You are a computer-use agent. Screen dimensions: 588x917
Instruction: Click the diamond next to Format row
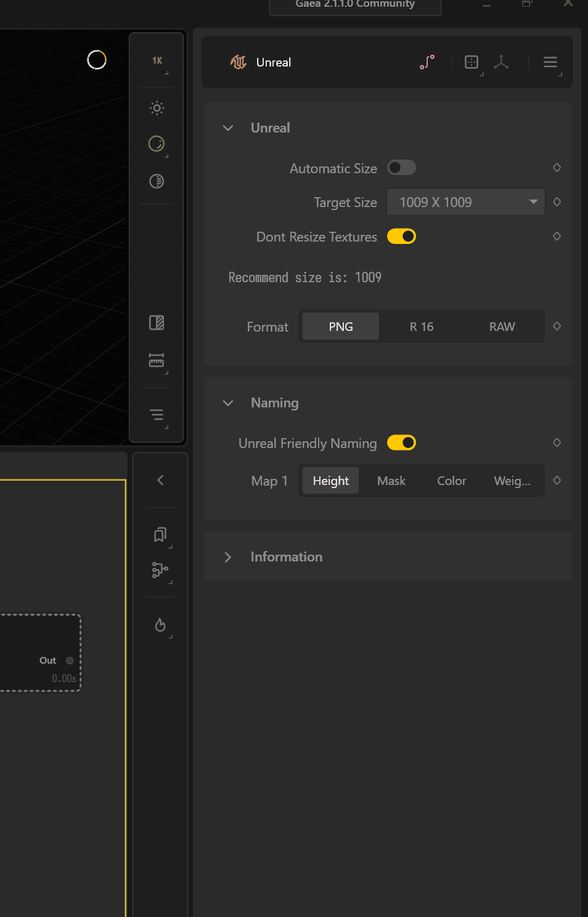click(557, 327)
